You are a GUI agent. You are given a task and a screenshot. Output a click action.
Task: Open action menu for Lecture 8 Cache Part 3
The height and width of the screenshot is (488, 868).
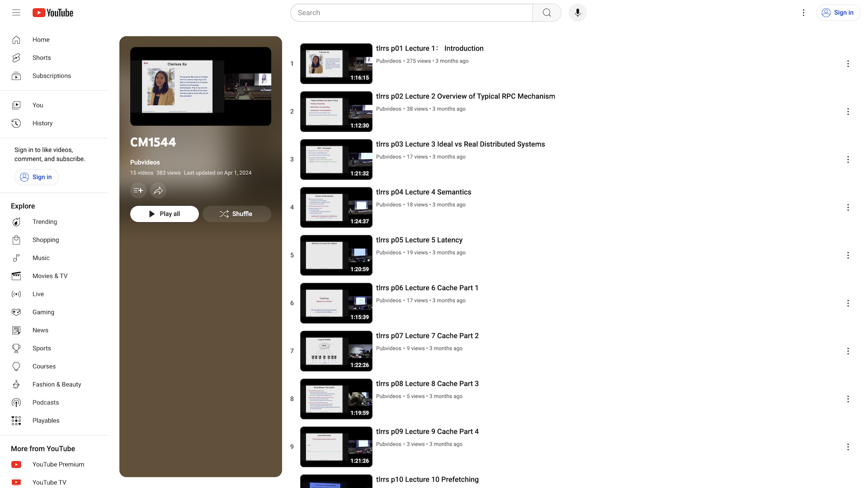[x=848, y=399]
